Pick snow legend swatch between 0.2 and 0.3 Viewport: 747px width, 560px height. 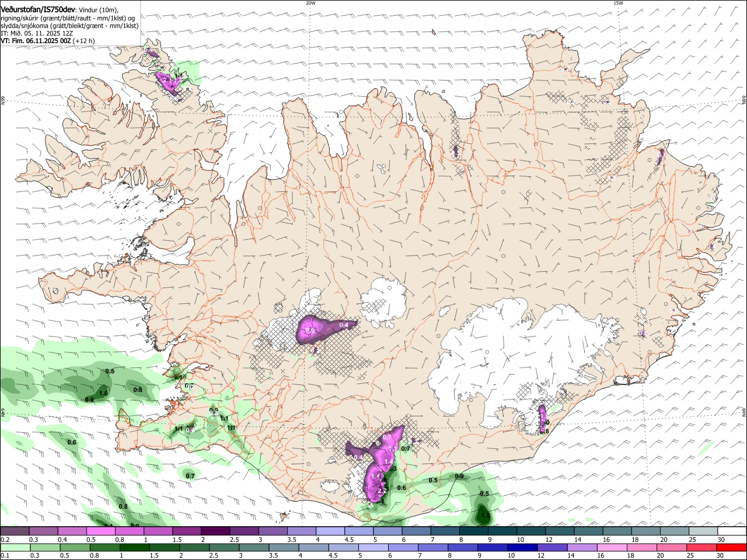click(x=15, y=531)
